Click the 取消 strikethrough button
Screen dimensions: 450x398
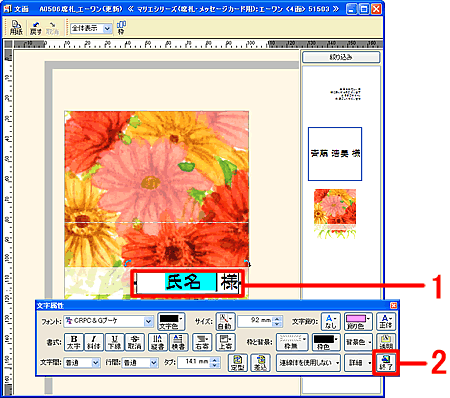[135, 342]
